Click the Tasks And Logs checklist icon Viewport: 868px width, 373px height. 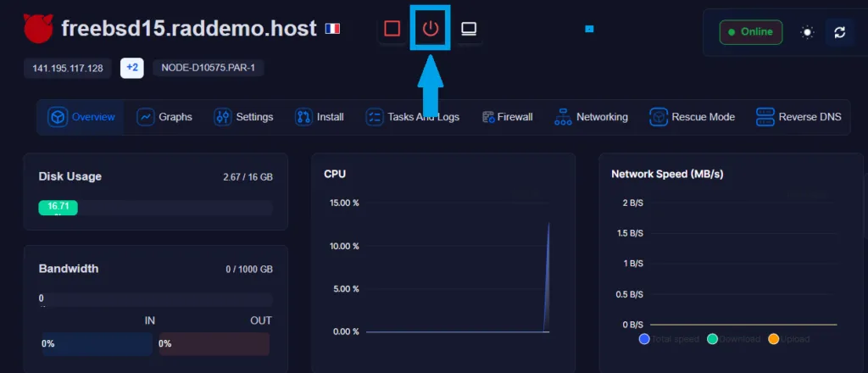(375, 117)
